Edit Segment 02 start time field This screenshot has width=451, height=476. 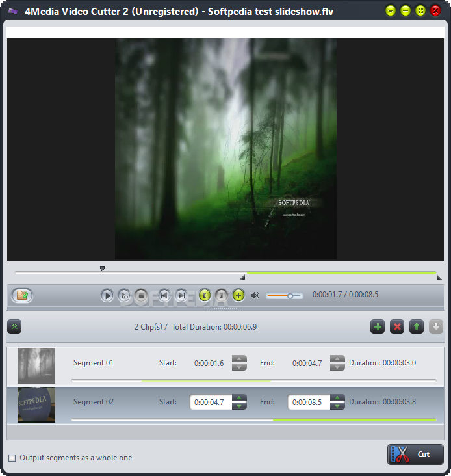pos(211,403)
